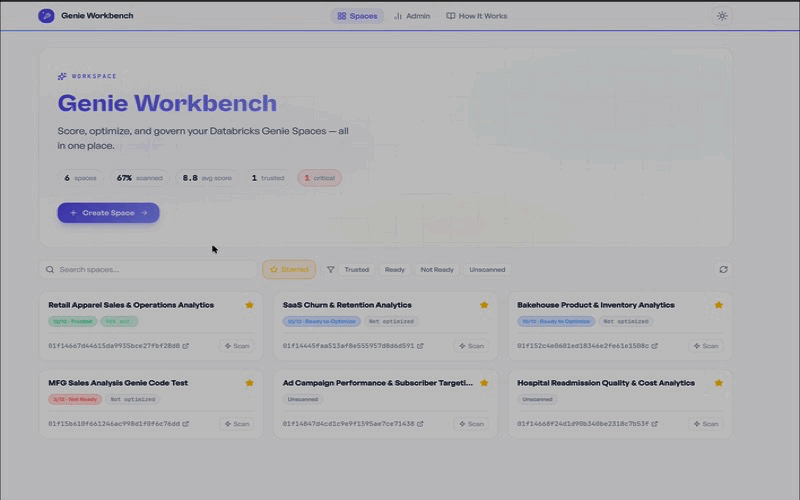Click the Search spaces input field
The width and height of the screenshot is (800, 500).
pyautogui.click(x=148, y=269)
